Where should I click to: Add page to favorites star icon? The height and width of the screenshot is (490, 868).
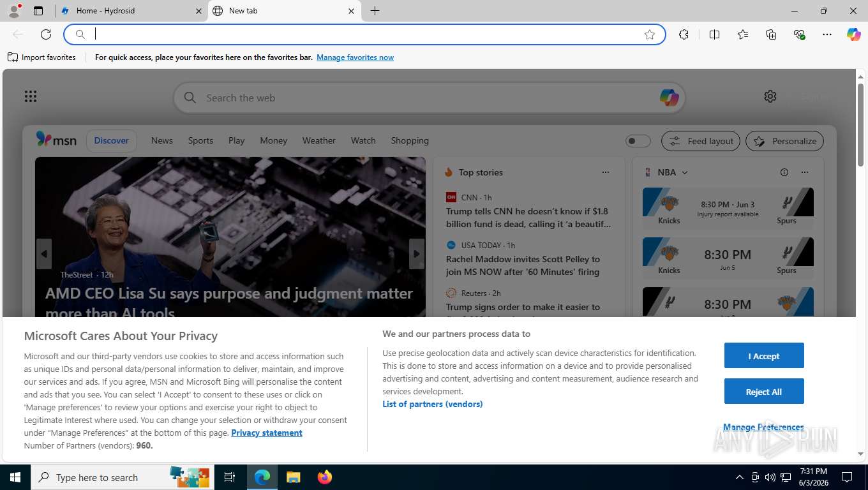[x=650, y=34]
